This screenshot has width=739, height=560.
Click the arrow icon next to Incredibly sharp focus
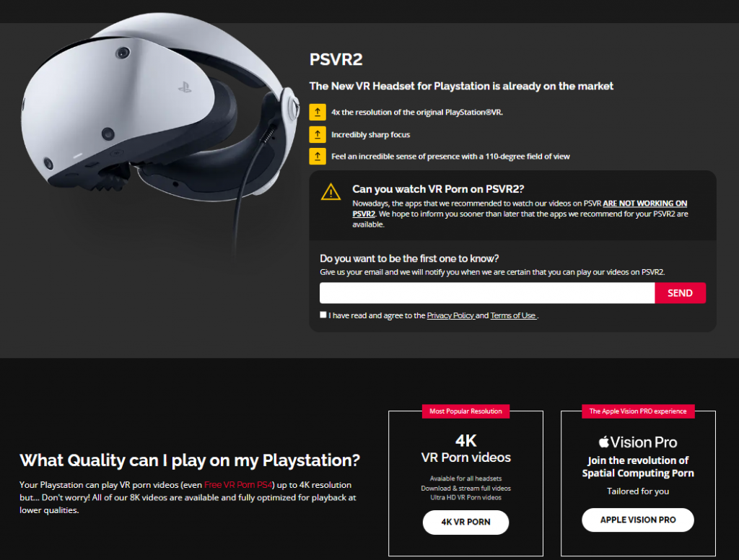pos(318,134)
